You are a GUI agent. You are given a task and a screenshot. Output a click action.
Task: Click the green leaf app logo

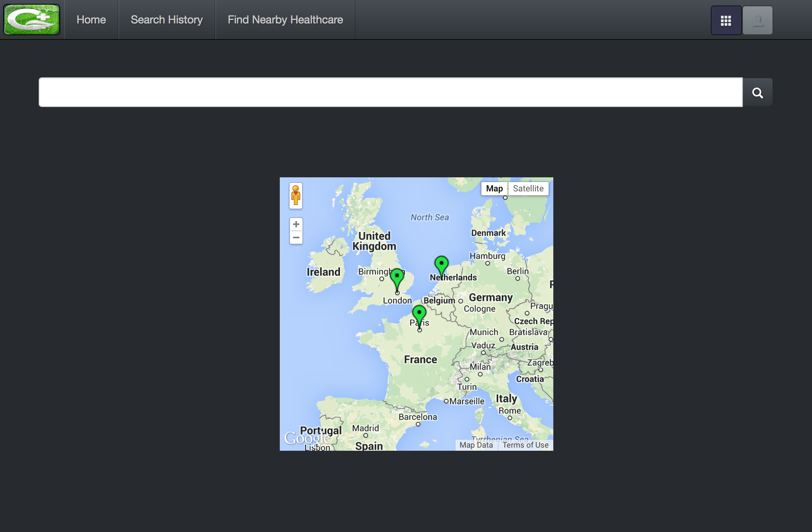click(x=32, y=20)
